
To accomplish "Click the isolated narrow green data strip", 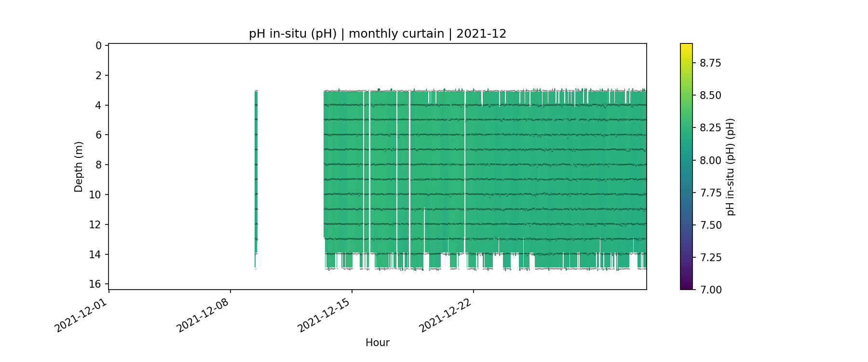I will pyautogui.click(x=256, y=169).
